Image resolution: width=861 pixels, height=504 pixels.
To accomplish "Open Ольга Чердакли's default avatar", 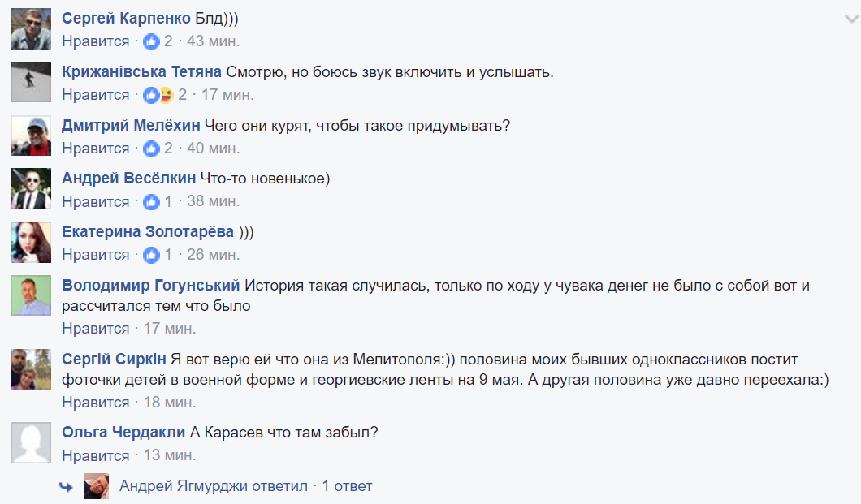I will (x=31, y=443).
